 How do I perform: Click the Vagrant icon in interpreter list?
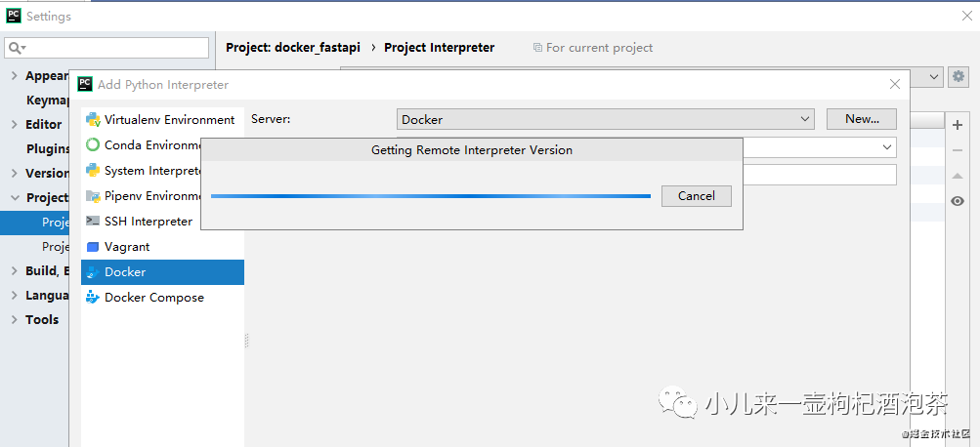(93, 247)
